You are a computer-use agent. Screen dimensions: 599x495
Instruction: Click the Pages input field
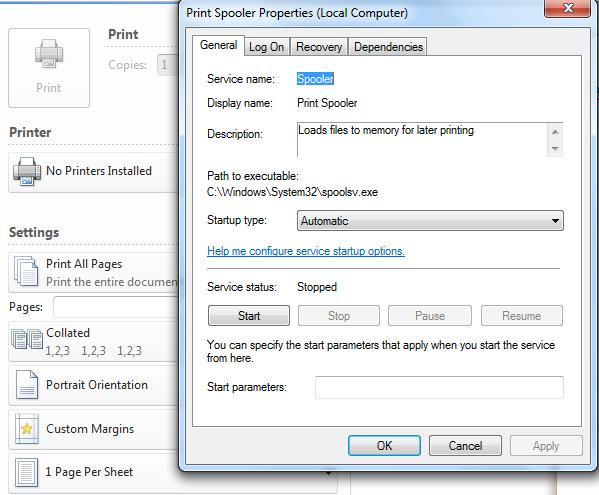[x=116, y=307]
